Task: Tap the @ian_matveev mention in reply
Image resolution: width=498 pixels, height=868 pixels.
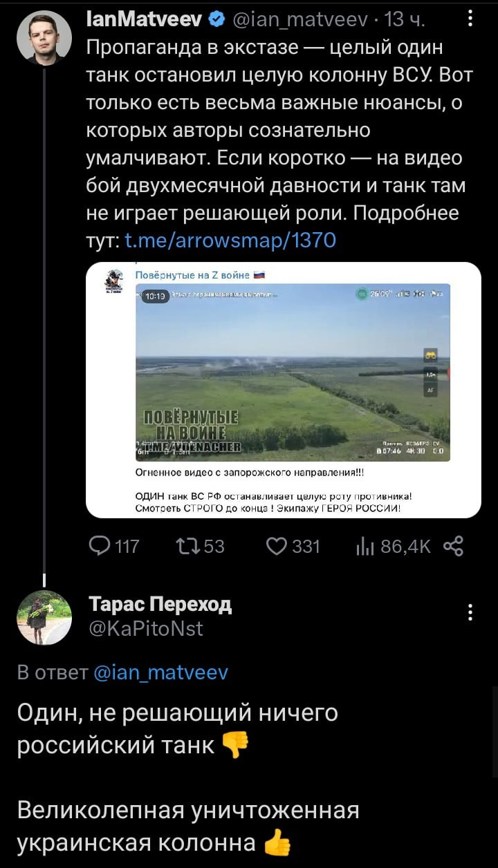Action: pos(160,672)
